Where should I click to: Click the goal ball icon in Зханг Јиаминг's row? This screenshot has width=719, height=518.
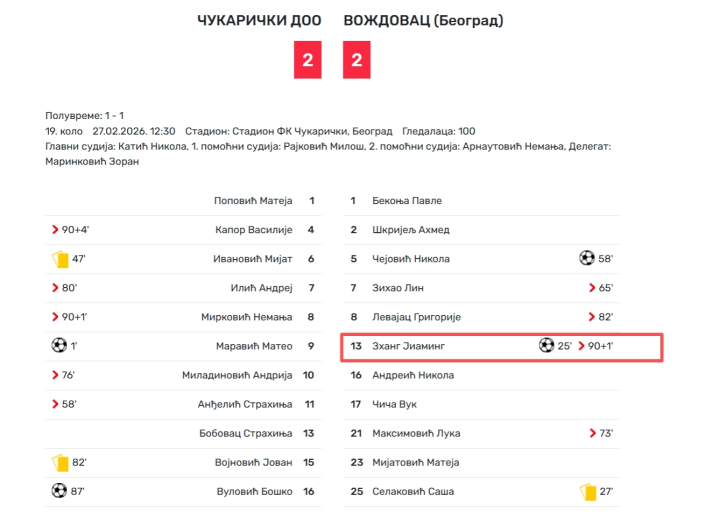click(x=546, y=346)
